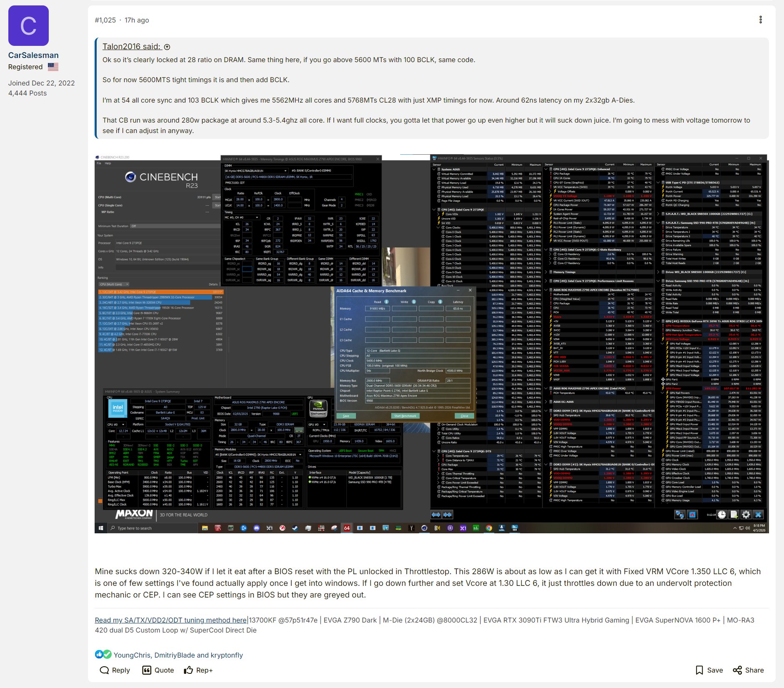Select the WD_BLACK SN850X NVMe radio button

coord(310,477)
